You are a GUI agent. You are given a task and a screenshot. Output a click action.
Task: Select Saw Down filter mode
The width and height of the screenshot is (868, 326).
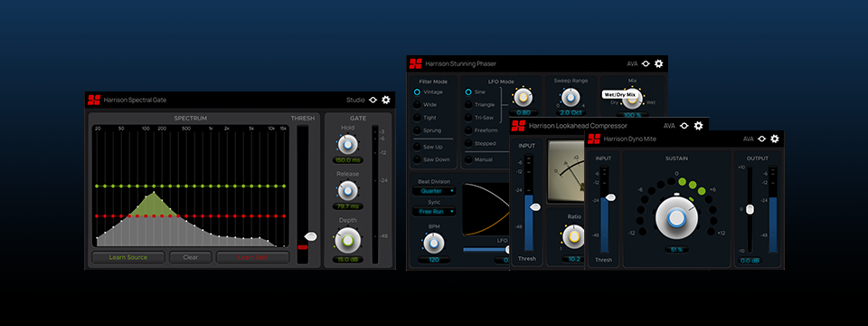tap(417, 159)
